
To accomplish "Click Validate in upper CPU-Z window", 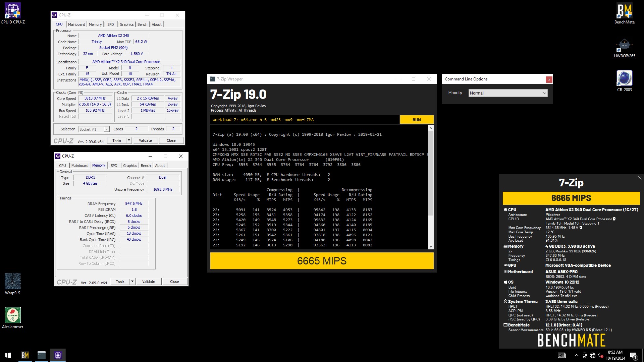I will (x=145, y=141).
